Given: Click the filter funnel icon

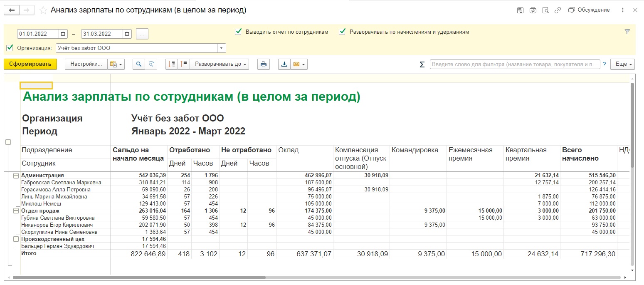Looking at the screenshot, I should coord(627,32).
